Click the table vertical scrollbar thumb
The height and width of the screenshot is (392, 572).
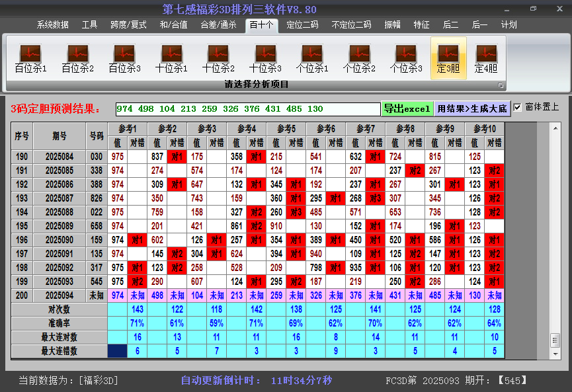coord(555,340)
